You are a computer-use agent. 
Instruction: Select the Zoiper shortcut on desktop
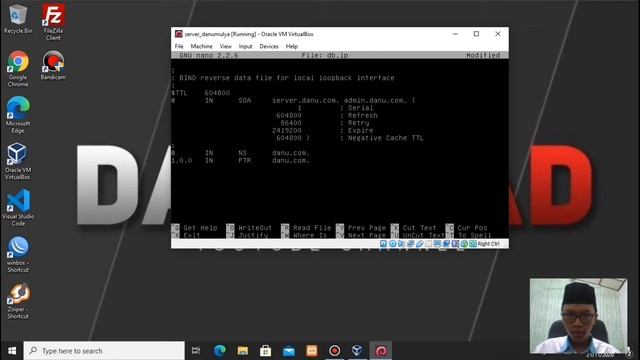[18, 301]
